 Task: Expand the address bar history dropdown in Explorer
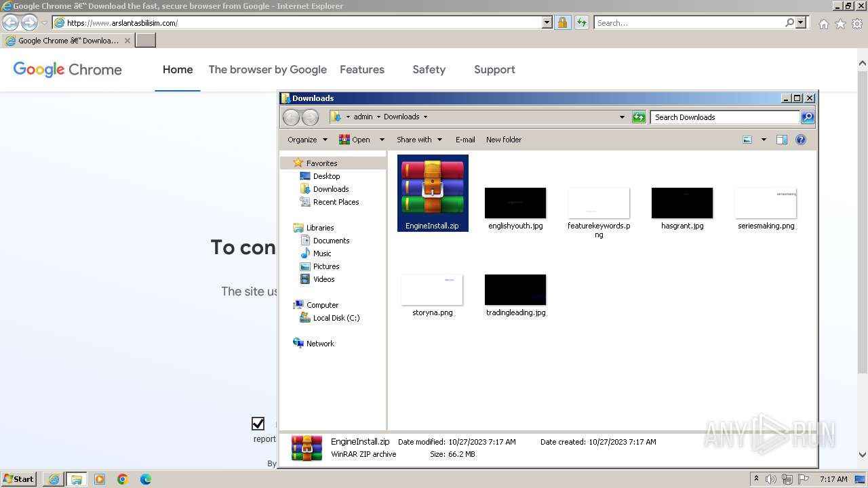click(x=622, y=117)
